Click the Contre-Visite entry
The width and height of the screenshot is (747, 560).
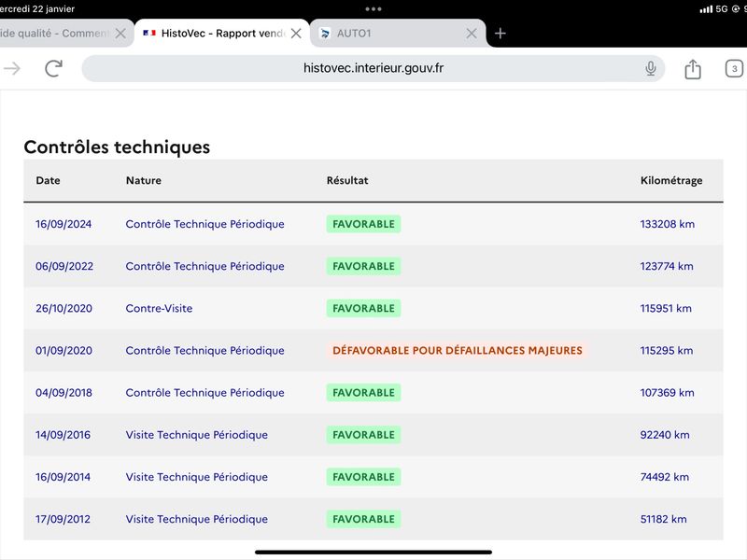coord(159,309)
